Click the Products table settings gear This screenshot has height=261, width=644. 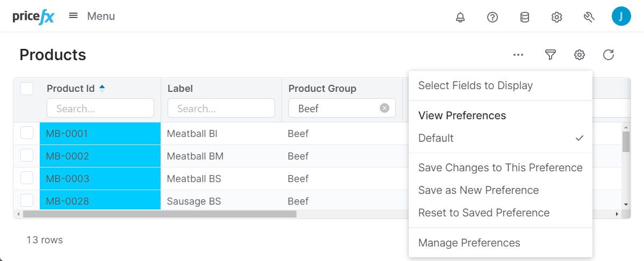579,54
